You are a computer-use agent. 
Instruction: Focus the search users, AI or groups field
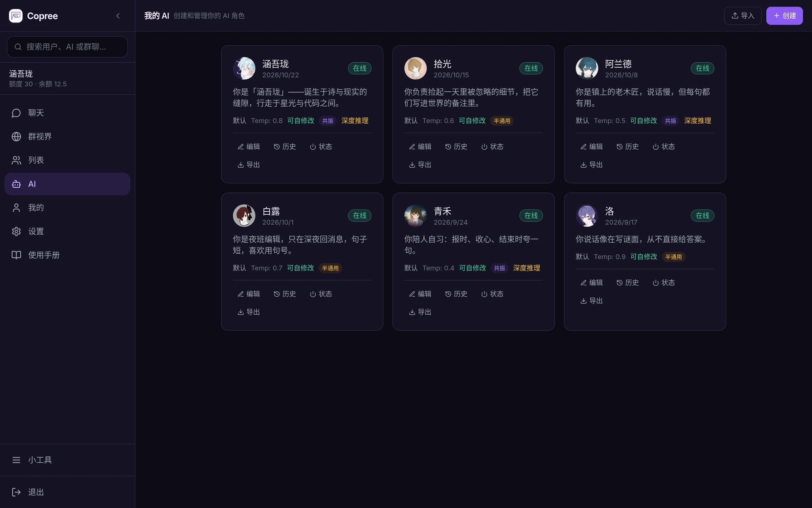pyautogui.click(x=67, y=47)
